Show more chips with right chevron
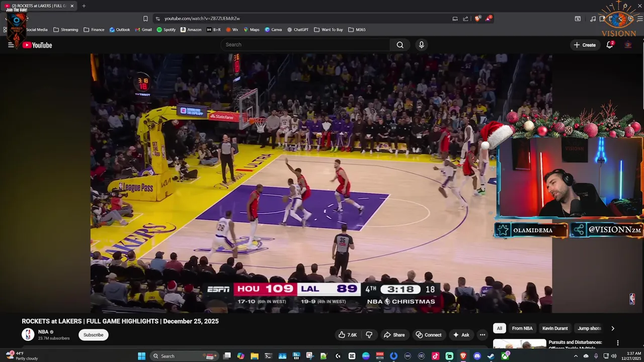Viewport: 644px width, 362px height. tap(612, 328)
